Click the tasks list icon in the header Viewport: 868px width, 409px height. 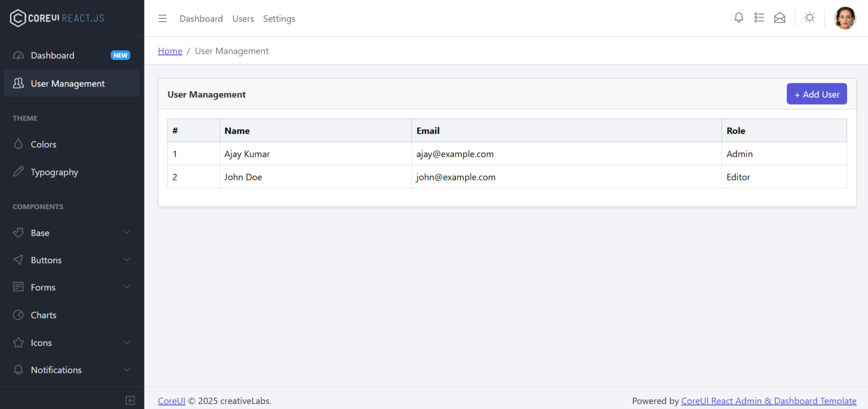pos(759,18)
